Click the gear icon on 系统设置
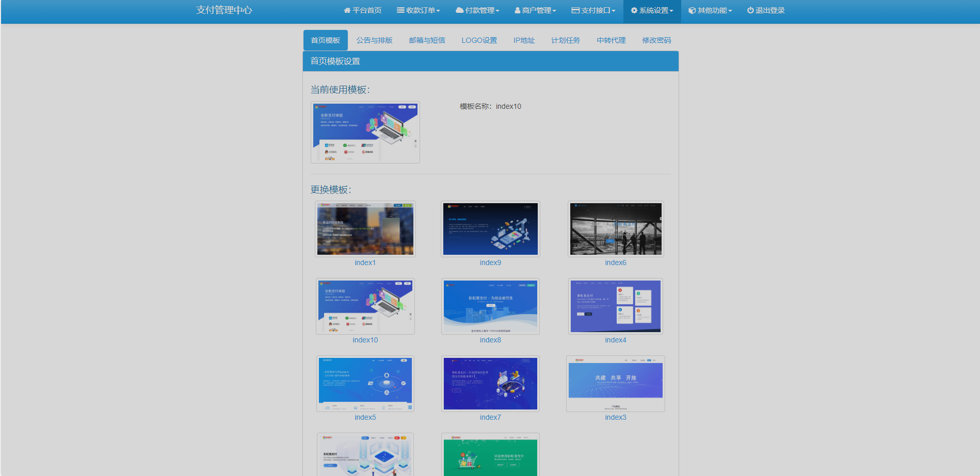This screenshot has width=980, height=476. pos(634,9)
